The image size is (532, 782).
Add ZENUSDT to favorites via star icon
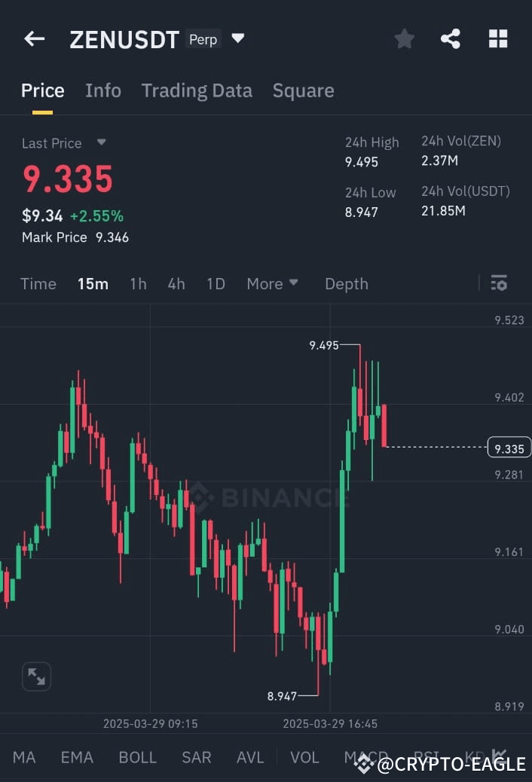pyautogui.click(x=404, y=38)
